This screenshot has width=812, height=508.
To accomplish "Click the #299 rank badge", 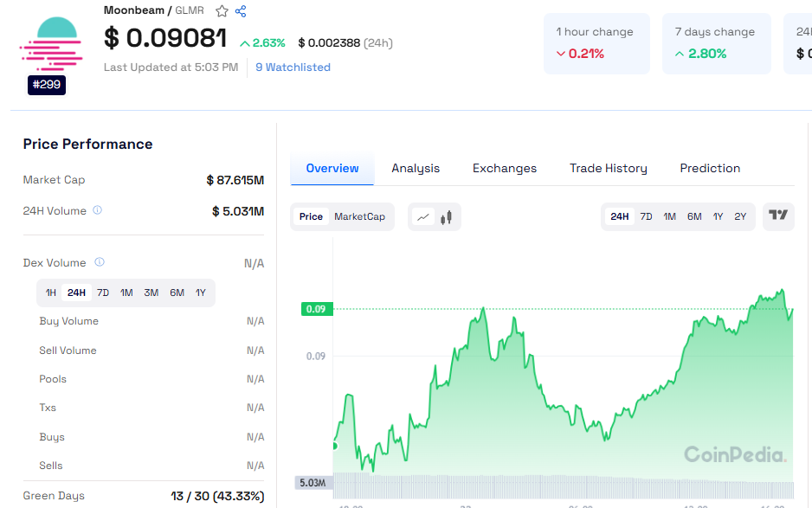I will pos(47,85).
